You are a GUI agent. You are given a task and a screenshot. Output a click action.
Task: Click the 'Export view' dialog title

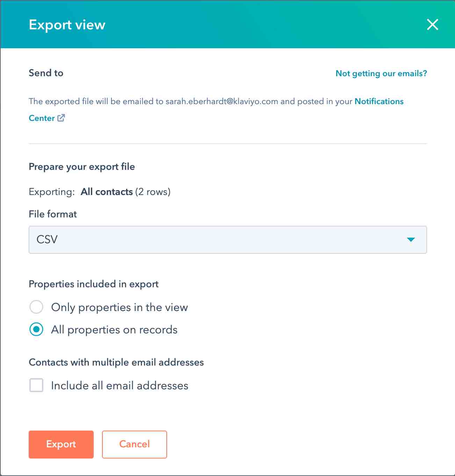click(67, 25)
